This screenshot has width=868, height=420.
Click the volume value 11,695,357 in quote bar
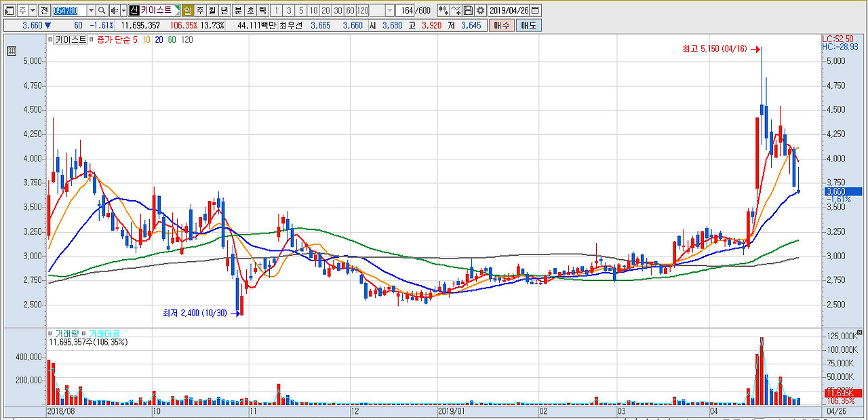point(140,25)
